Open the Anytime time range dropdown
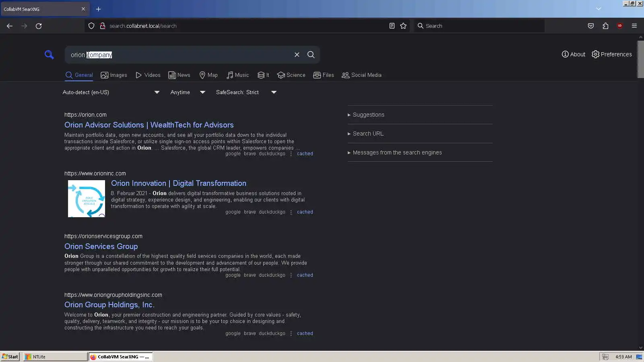Viewport: 644px width, 362px height. click(x=188, y=93)
